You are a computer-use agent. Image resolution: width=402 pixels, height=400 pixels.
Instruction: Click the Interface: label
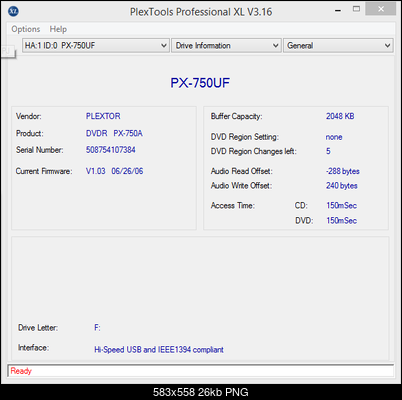(x=33, y=348)
